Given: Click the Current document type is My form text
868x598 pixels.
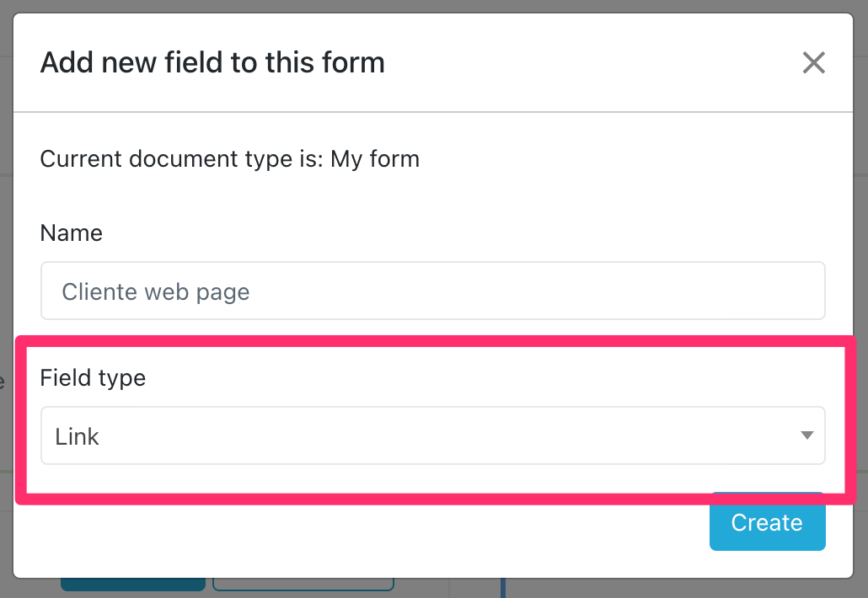Looking at the screenshot, I should pos(229,159).
